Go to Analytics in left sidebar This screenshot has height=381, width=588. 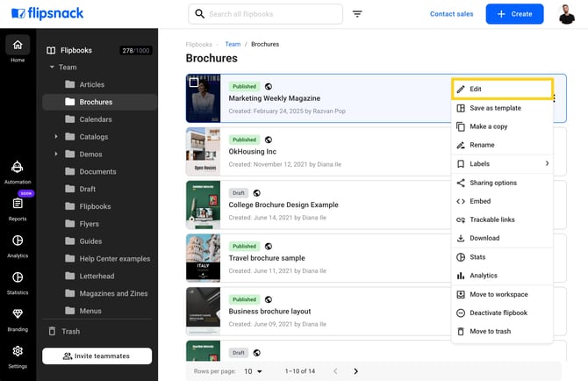(x=18, y=243)
